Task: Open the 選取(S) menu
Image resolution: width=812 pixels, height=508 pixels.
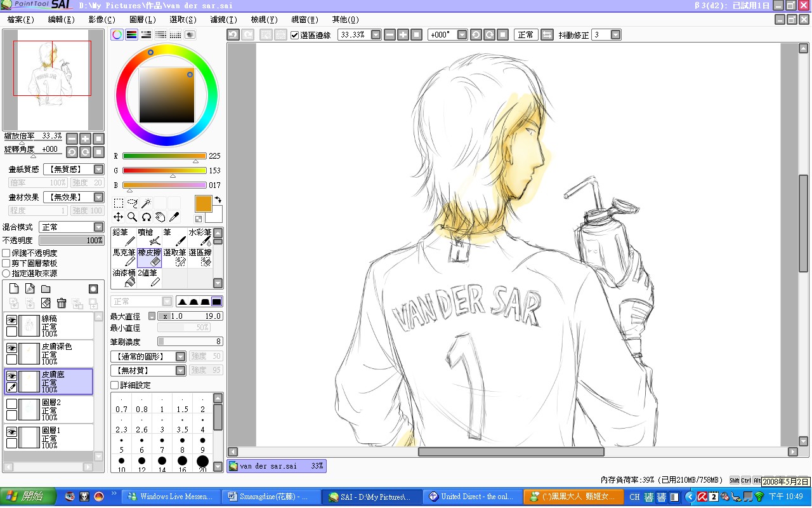Action: coord(183,20)
